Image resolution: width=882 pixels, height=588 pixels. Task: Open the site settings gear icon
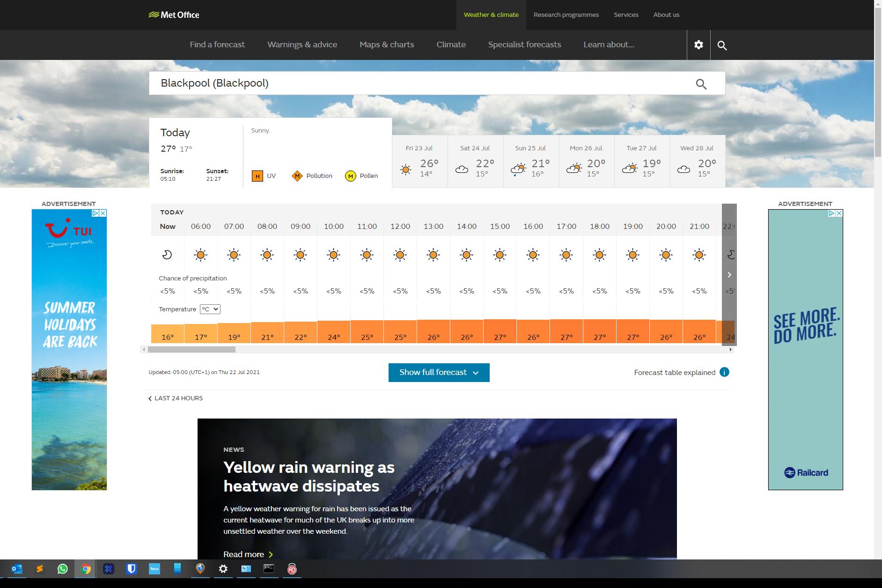click(698, 45)
